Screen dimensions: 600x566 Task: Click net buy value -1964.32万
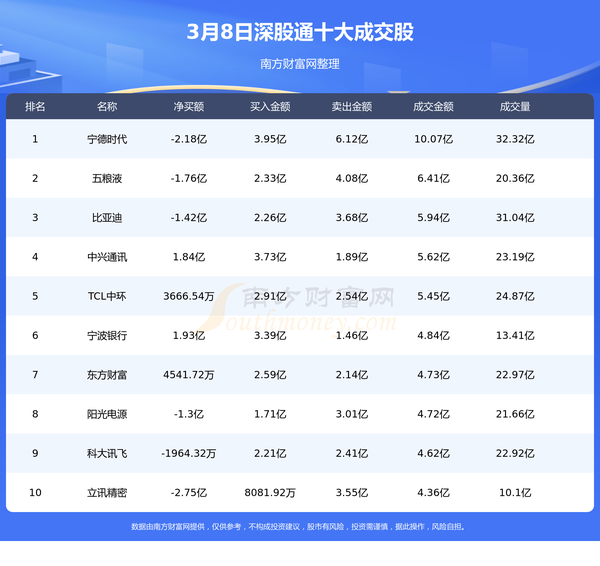click(189, 453)
